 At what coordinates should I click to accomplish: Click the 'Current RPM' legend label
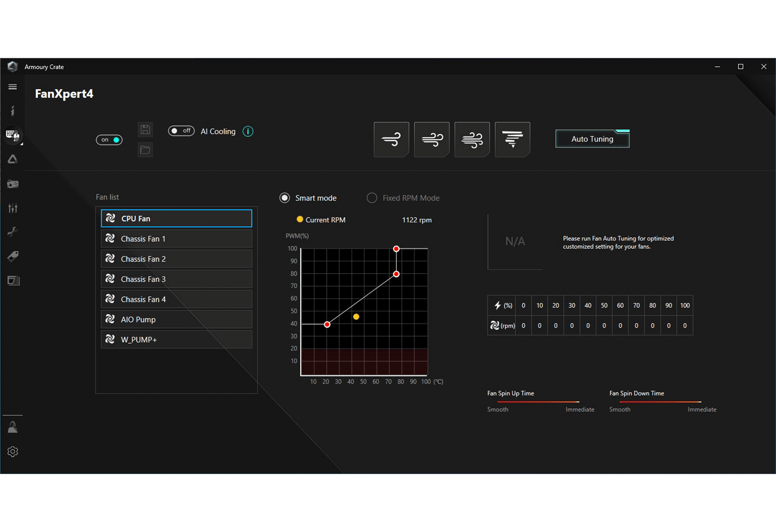[x=326, y=220]
